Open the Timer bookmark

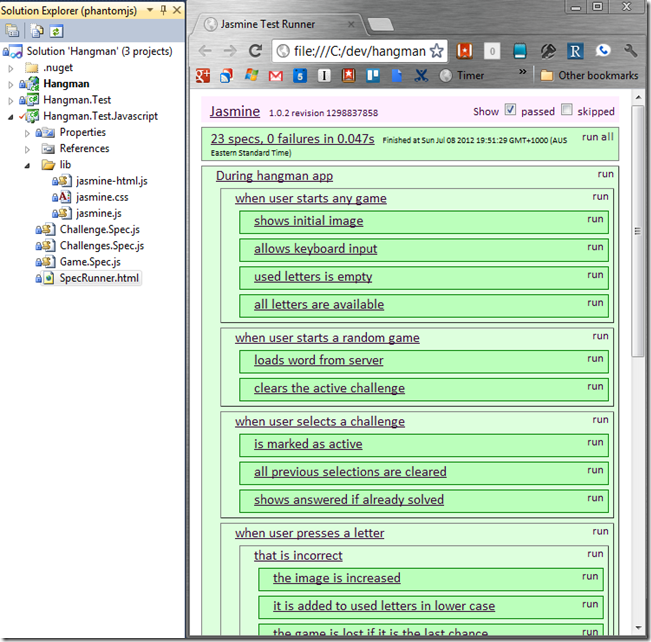tap(462, 76)
